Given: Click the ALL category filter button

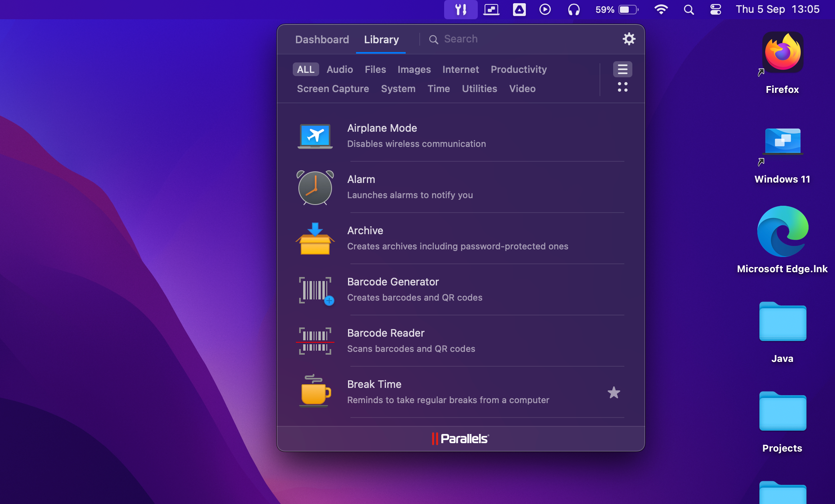Looking at the screenshot, I should [305, 69].
